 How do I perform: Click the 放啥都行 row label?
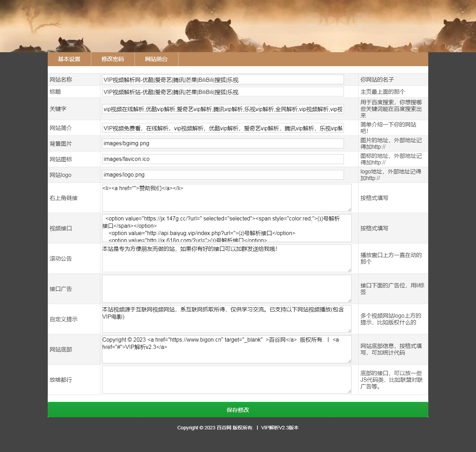pos(61,380)
